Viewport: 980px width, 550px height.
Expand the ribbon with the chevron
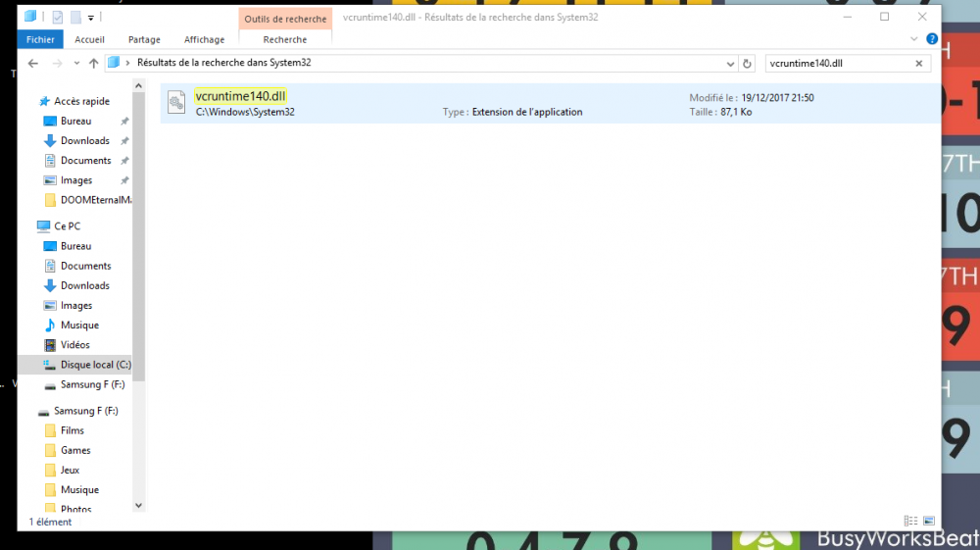913,39
